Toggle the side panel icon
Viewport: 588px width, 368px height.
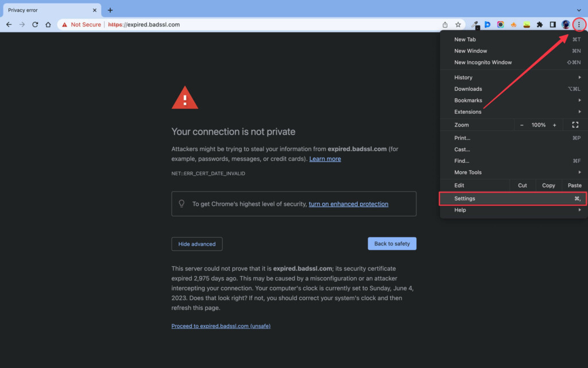553,25
